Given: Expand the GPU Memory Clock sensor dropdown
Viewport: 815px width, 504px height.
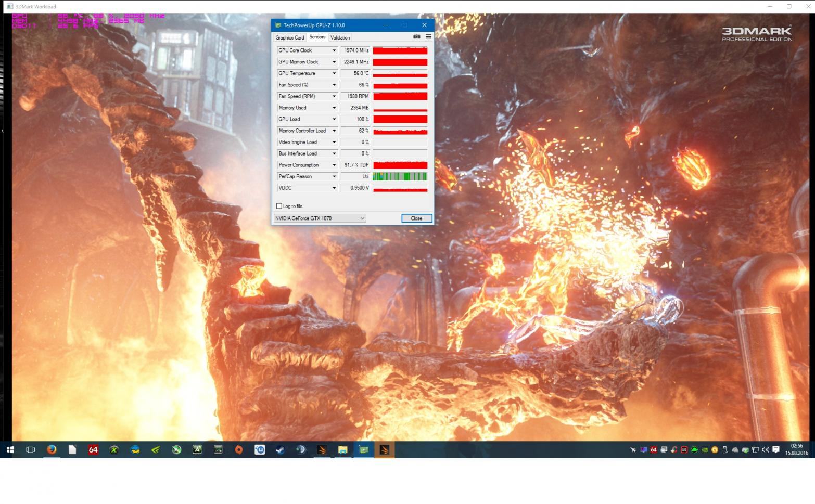Looking at the screenshot, I should (x=334, y=62).
